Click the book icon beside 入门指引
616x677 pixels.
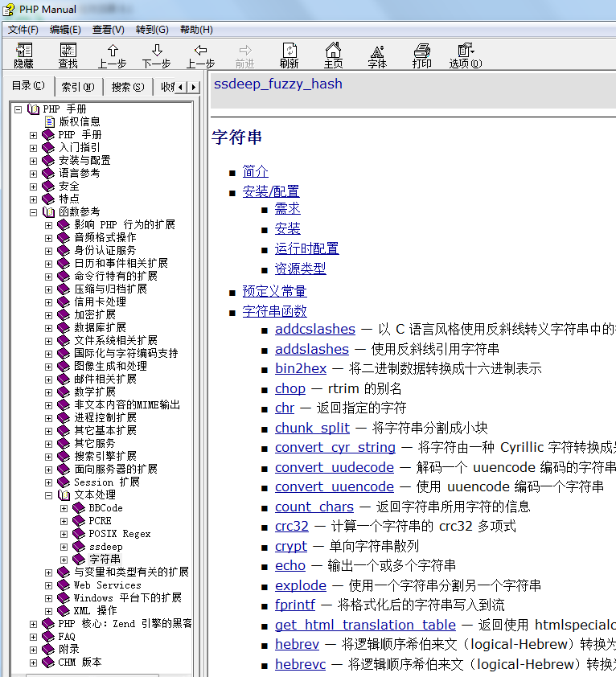tap(48, 148)
